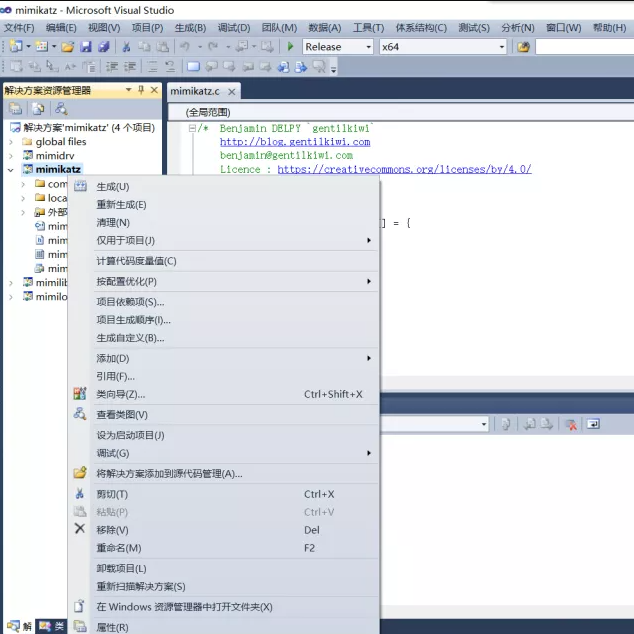Select 重命名(M) in context menu
Viewport: 634px width, 634px height.
tap(224, 548)
